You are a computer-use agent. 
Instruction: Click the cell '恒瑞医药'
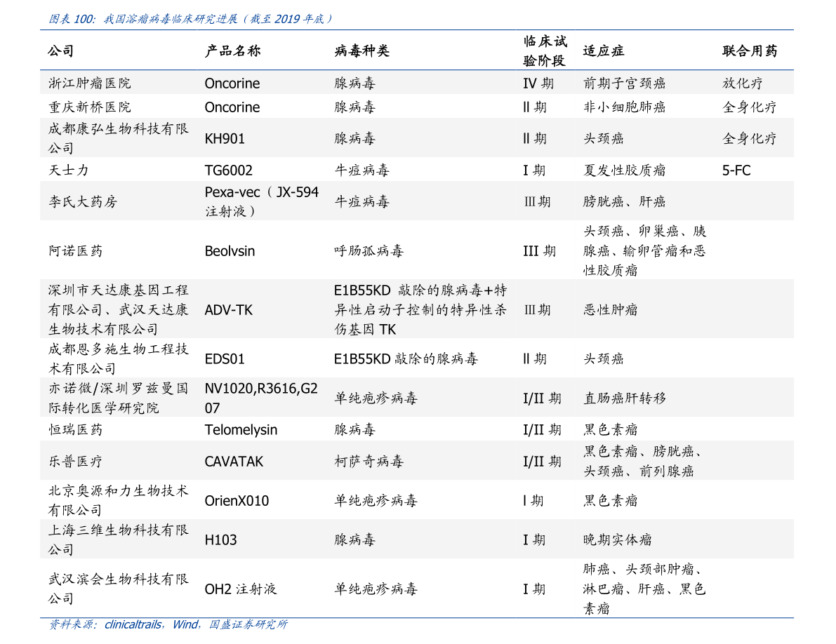point(75,430)
